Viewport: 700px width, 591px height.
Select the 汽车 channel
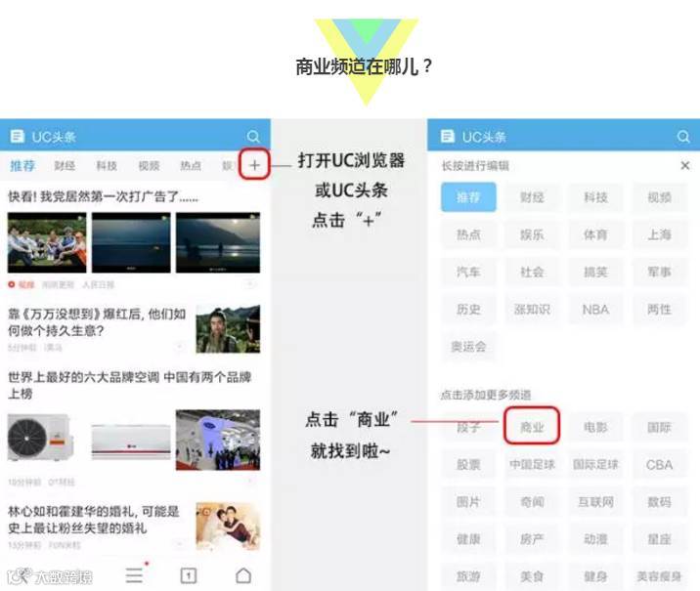(x=468, y=273)
